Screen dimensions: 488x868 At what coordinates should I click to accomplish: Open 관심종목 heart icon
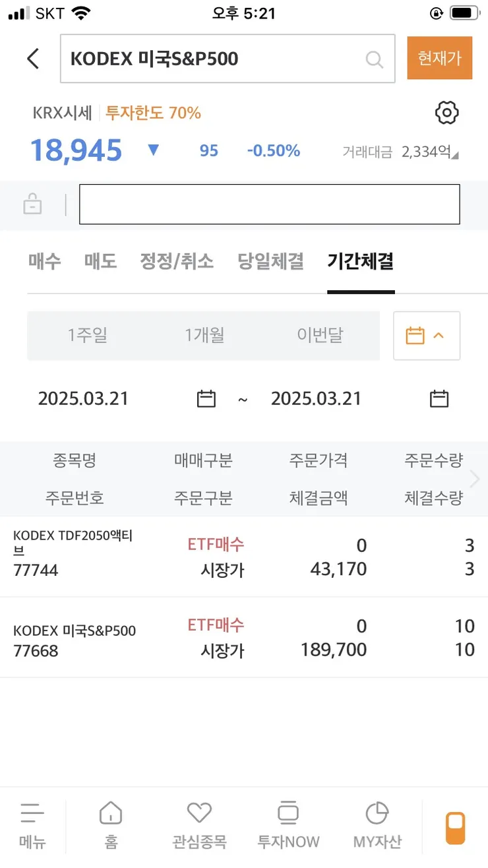(x=199, y=813)
